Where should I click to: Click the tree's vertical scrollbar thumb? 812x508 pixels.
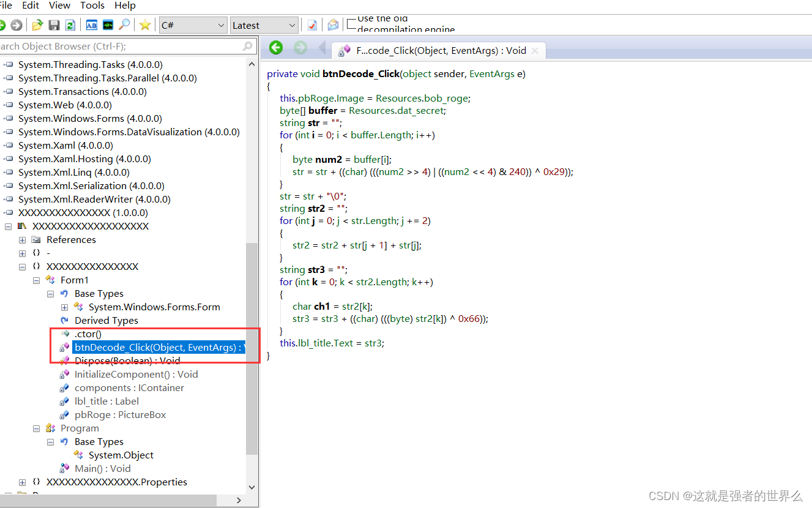[251, 349]
